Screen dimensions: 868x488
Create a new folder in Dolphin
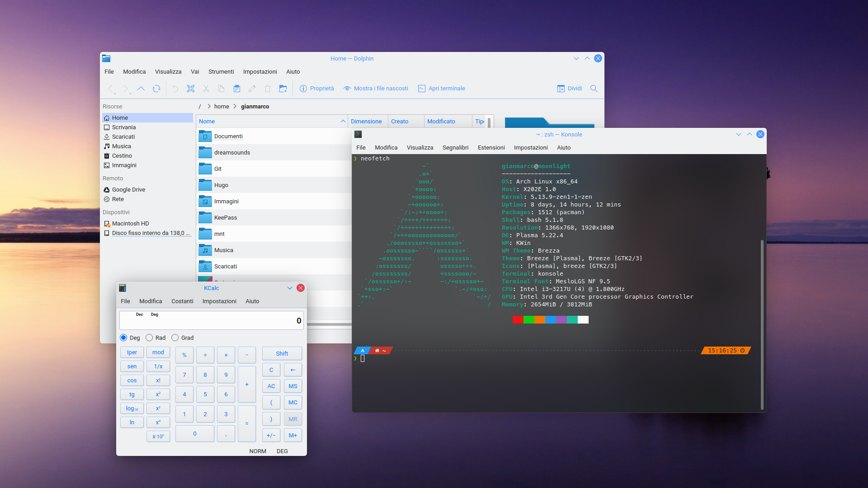point(283,89)
